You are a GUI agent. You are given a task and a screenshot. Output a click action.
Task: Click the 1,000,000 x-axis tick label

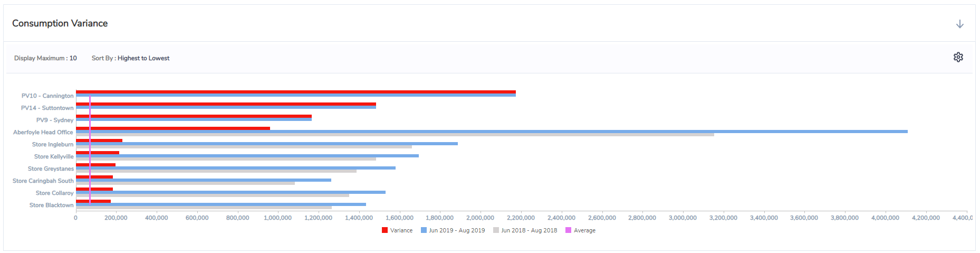[277, 218]
